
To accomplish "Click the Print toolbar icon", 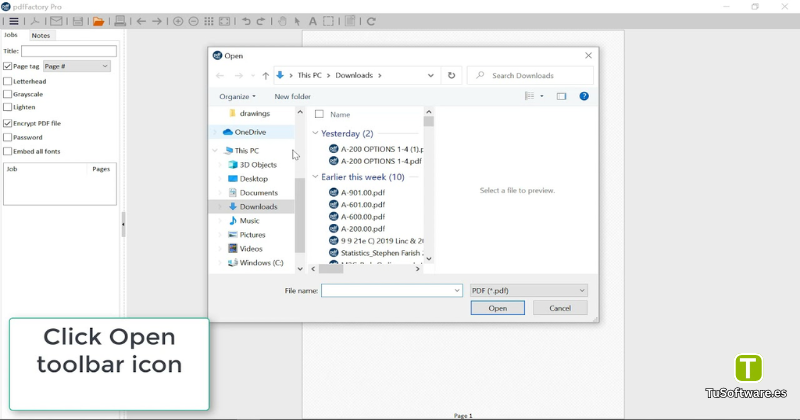I will [x=120, y=21].
